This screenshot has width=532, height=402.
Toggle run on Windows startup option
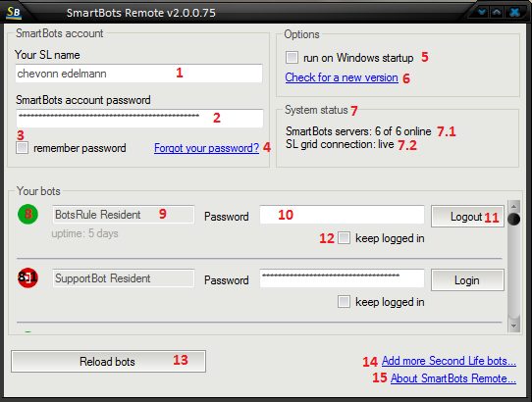[x=292, y=57]
